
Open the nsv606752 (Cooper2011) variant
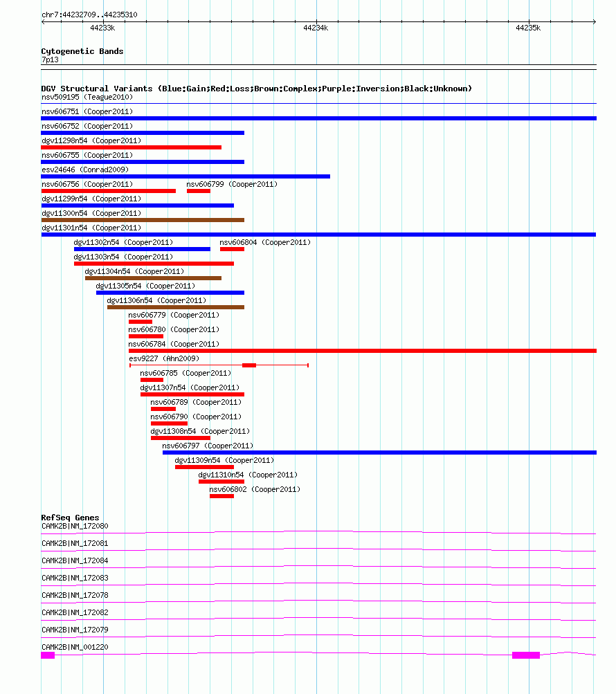(x=87, y=126)
